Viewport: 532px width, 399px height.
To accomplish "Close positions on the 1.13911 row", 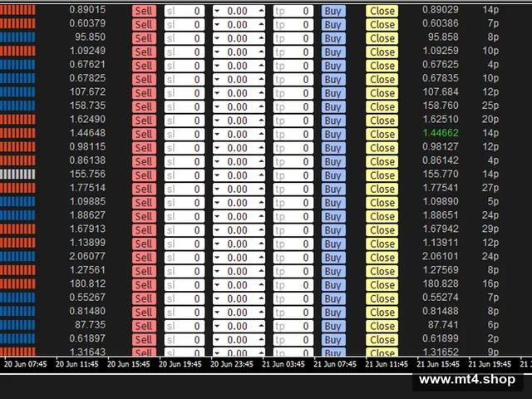I will point(382,244).
